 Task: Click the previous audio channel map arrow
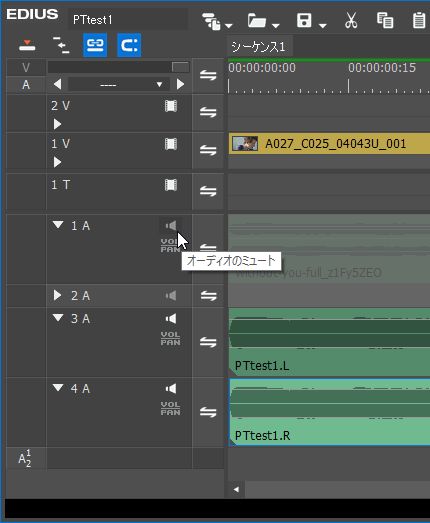click(57, 84)
